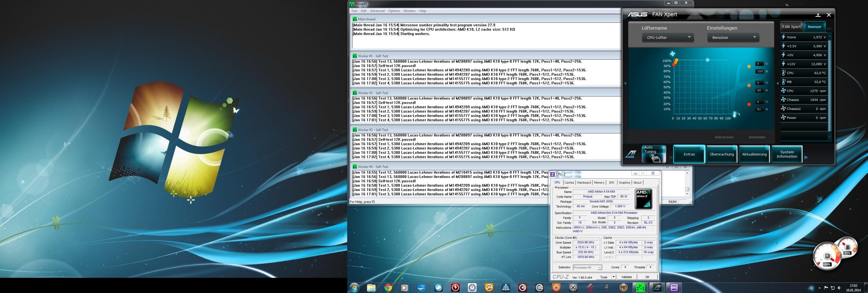868x293 pixels.
Task: Switch to Prime95 on the taskbar
Action: pos(640,287)
